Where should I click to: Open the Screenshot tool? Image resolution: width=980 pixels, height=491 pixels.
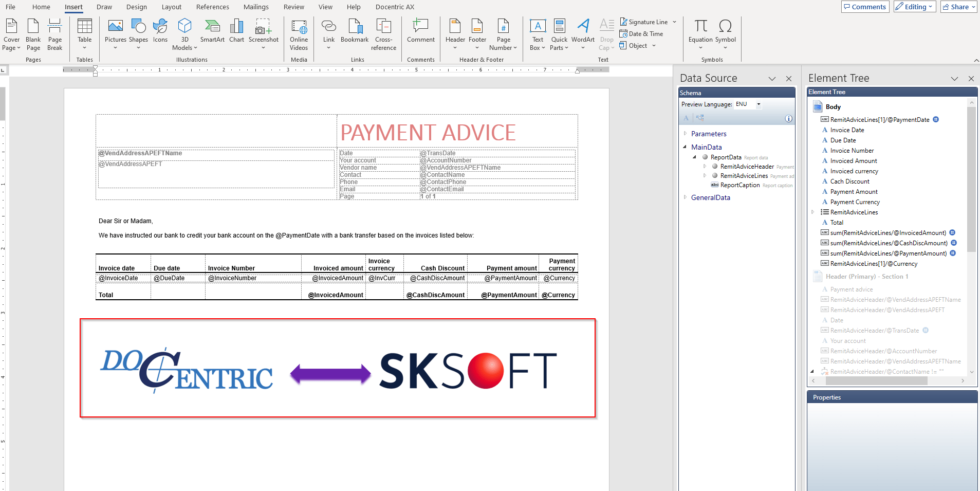[263, 34]
